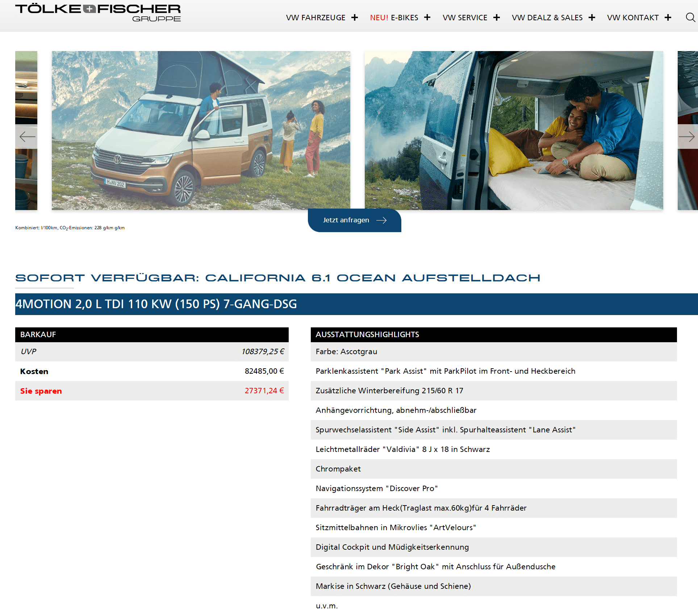The width and height of the screenshot is (698, 616).
Task: Click the Sofort verfügbar California heading
Action: point(278,278)
